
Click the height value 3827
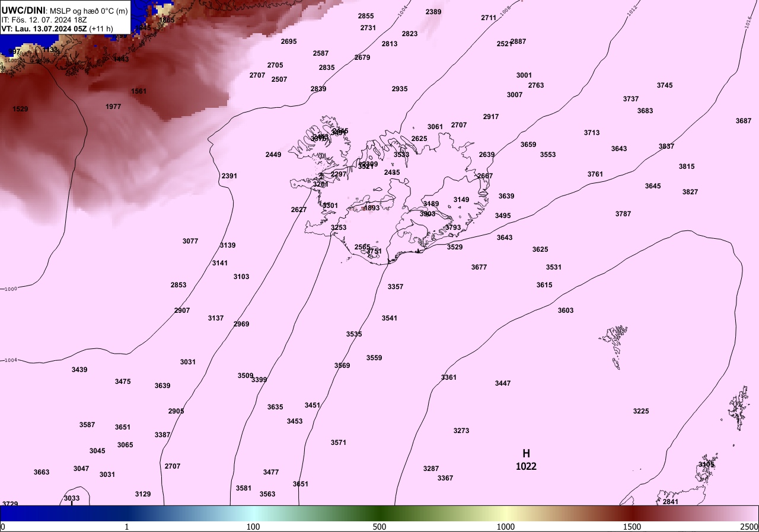tap(690, 192)
